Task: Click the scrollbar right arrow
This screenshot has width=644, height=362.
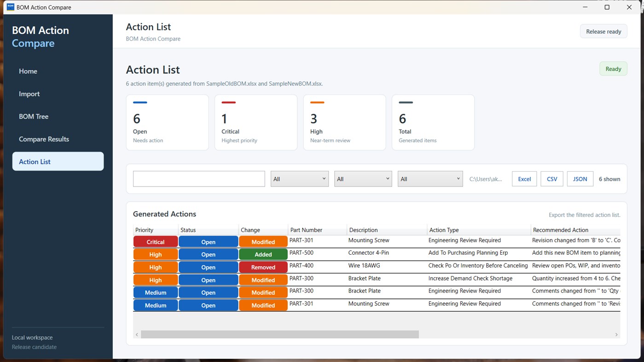Action: (x=616, y=334)
